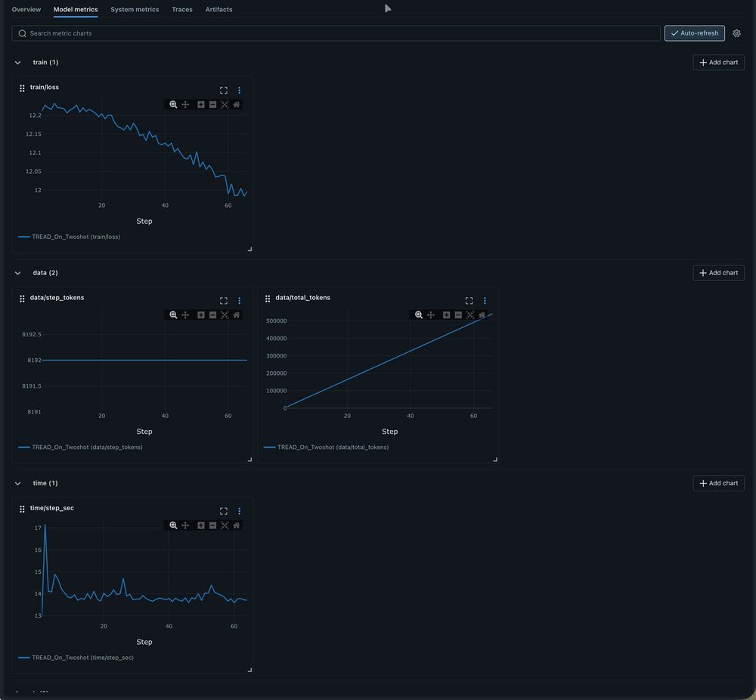Reset axes home icon on time/step_sec chart

pos(236,525)
